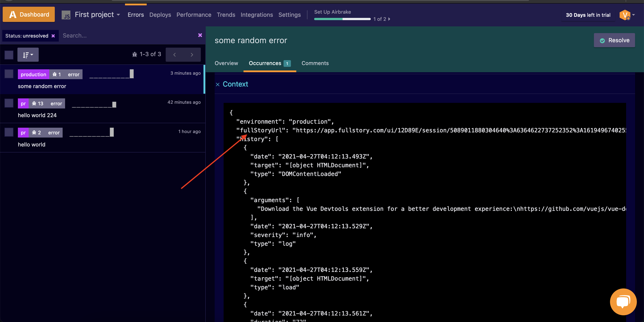Open Integrations page
Image resolution: width=644 pixels, height=322 pixels.
[x=256, y=15]
